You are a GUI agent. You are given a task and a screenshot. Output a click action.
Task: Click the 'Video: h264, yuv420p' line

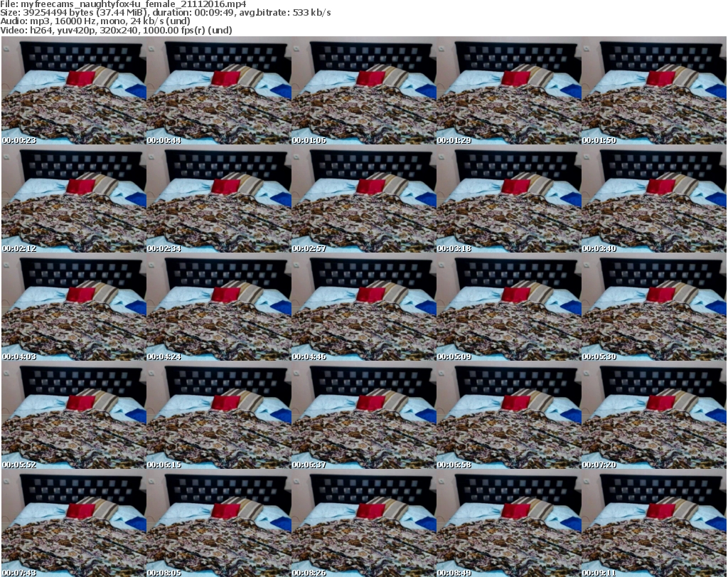coord(116,30)
